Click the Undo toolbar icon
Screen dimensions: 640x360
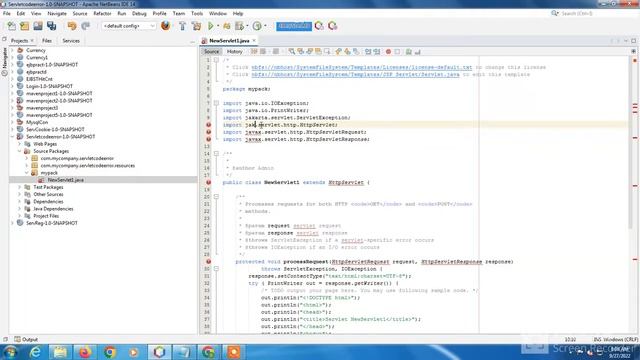[x=72, y=26]
